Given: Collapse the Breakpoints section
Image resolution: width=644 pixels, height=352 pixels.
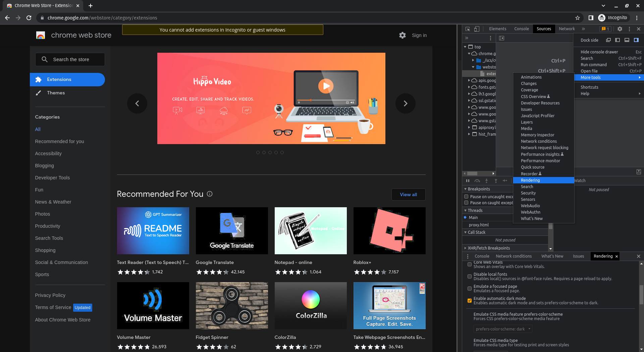Looking at the screenshot, I should tap(465, 189).
